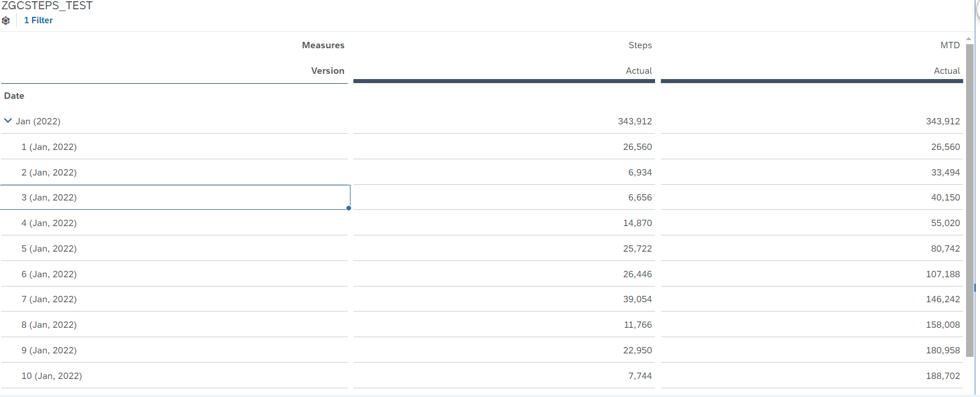Select the Version header cell
The image size is (980, 397).
pos(327,71)
